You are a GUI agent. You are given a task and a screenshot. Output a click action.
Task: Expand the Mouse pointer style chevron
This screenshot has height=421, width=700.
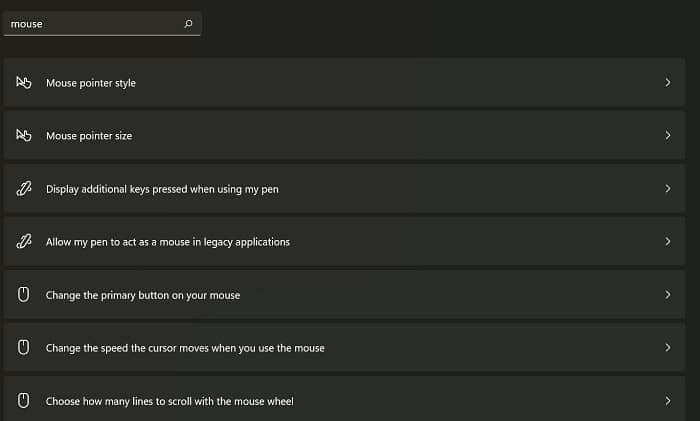[667, 83]
